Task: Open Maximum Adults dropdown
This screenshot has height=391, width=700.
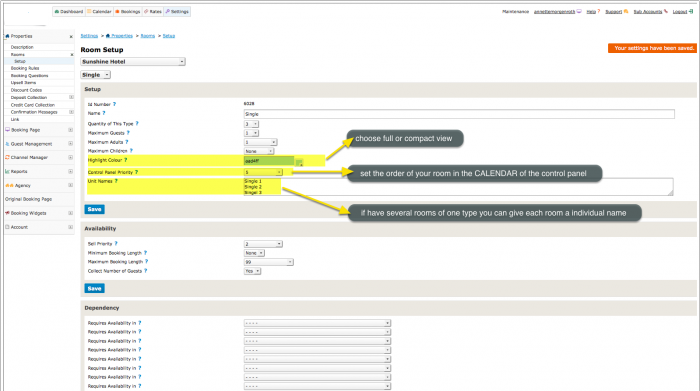Action: coord(260,142)
